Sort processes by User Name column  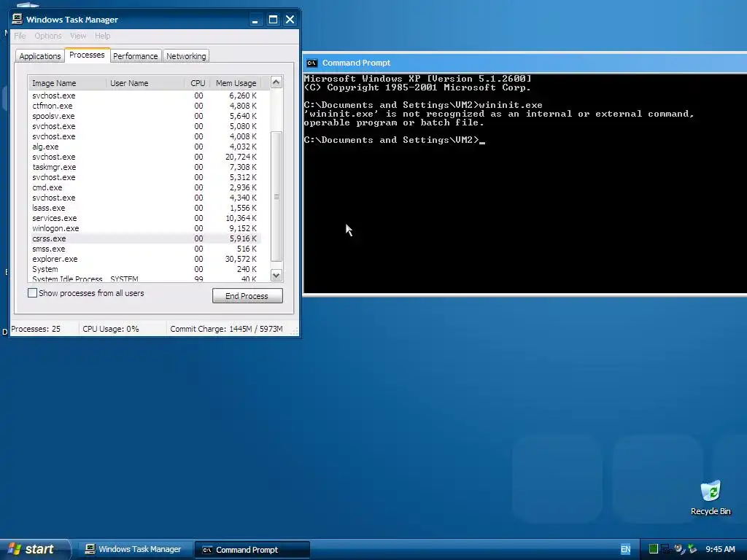145,83
